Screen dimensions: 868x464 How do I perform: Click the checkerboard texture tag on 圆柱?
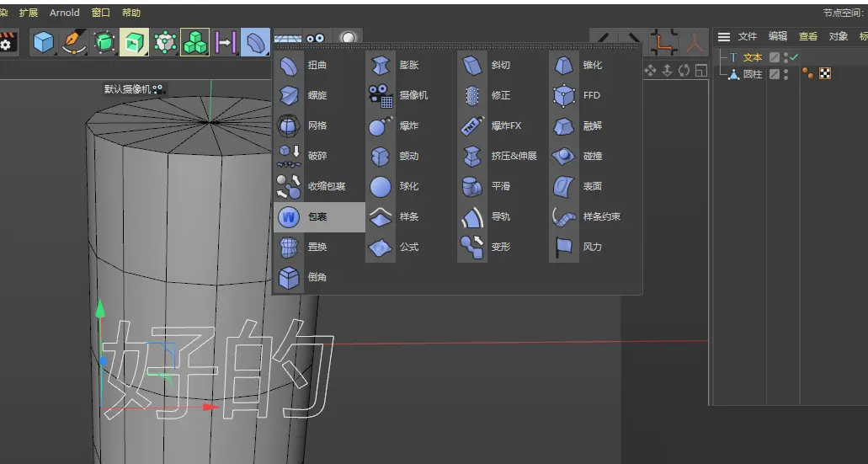(825, 74)
